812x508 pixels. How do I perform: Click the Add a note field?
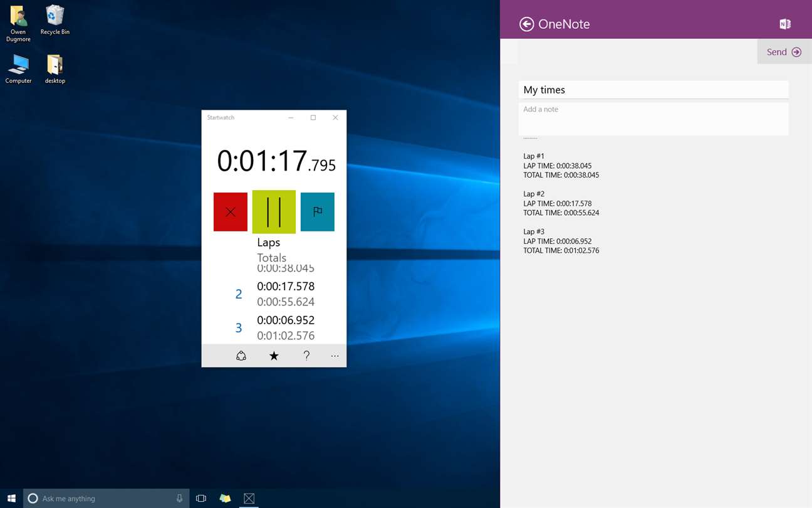click(x=653, y=119)
